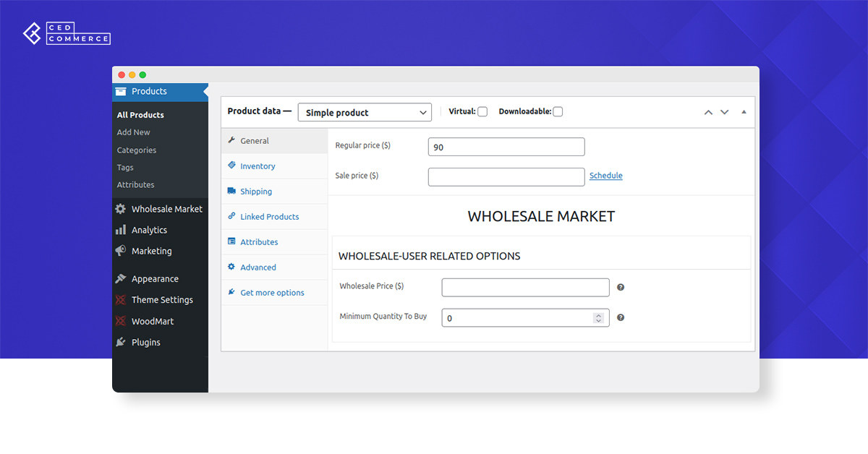This screenshot has height=454, width=868.
Task: Click the Theme Settings red icon
Action: coord(120,300)
